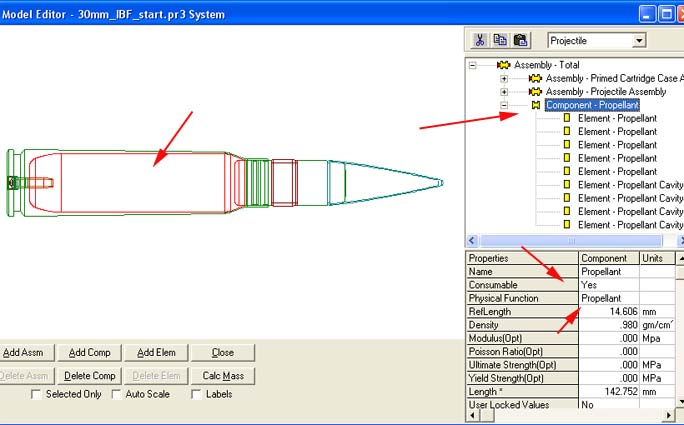Click the Assembly - Total node icon
684x425 pixels.
pyautogui.click(x=504, y=64)
